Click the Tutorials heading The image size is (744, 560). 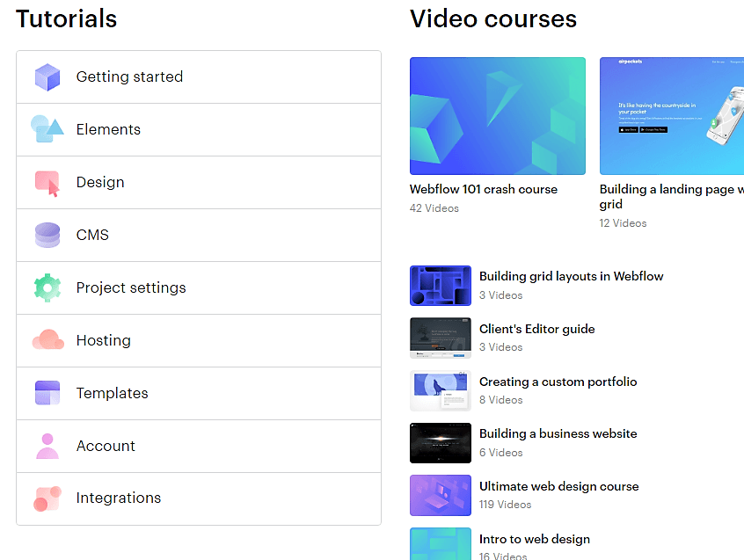(x=67, y=19)
